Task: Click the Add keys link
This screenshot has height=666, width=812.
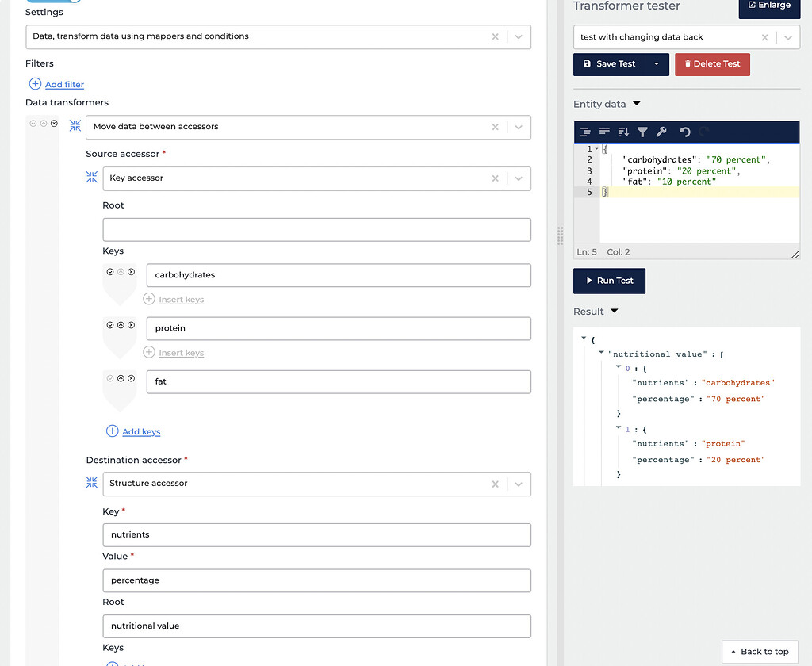Action: click(141, 432)
